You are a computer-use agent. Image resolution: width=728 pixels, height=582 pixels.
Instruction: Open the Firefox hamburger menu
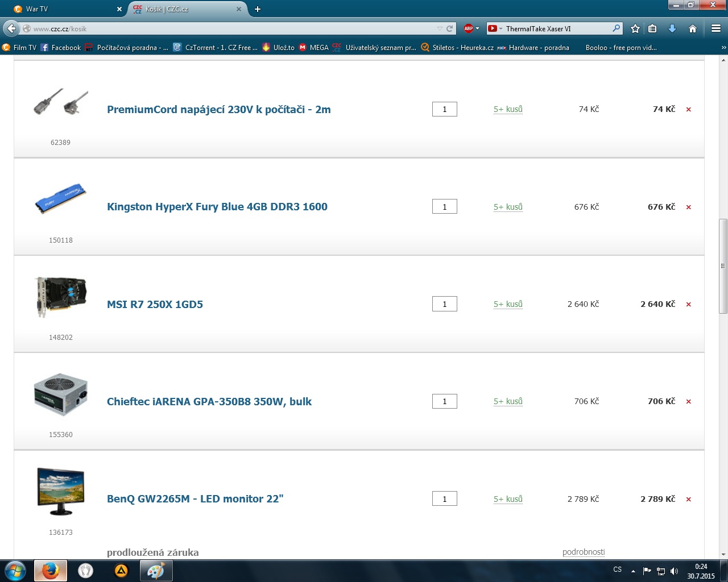click(716, 28)
